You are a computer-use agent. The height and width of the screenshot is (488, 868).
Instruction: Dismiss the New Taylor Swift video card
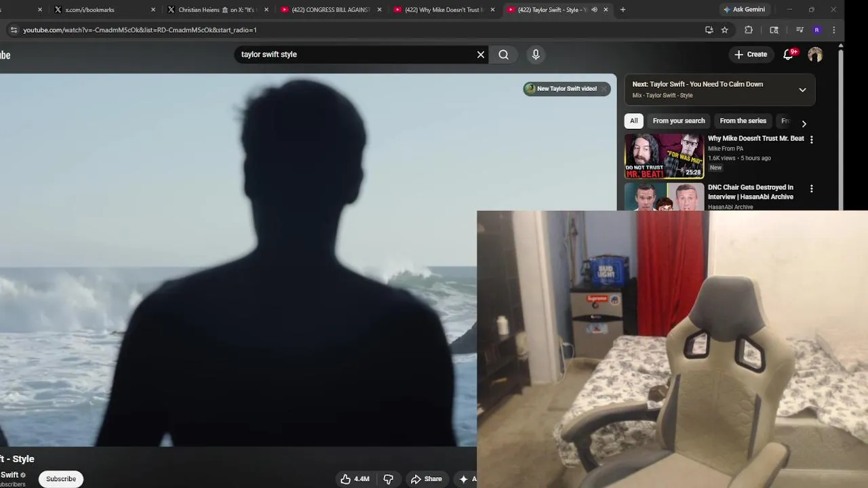click(x=604, y=89)
